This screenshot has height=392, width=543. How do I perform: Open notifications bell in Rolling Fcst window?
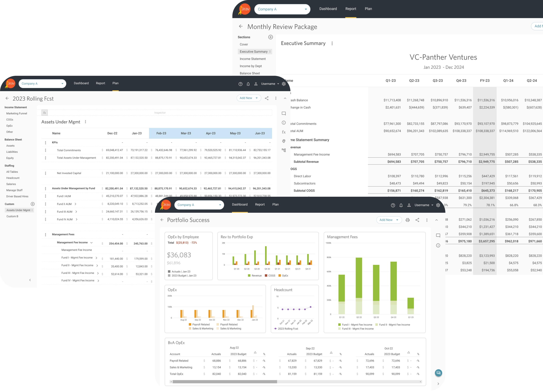248,84
